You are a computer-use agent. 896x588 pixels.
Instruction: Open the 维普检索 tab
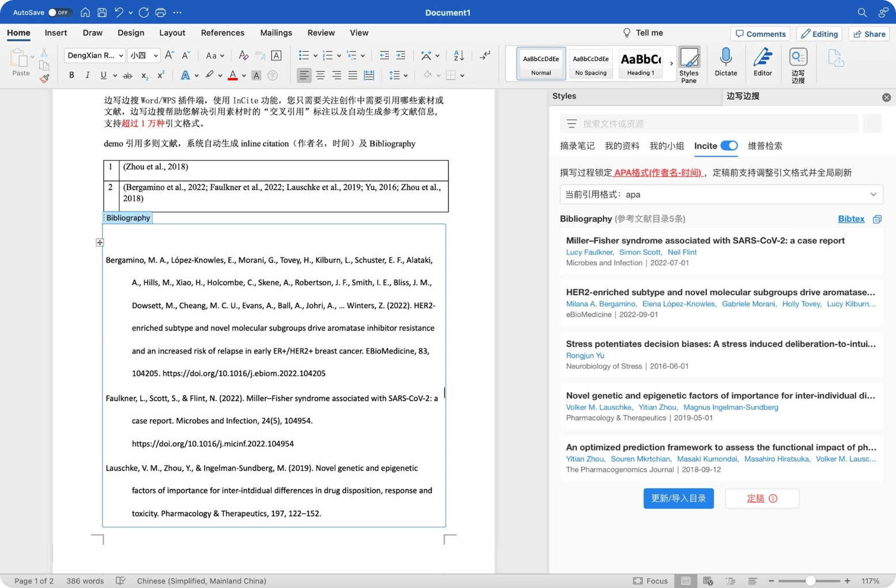coord(765,146)
